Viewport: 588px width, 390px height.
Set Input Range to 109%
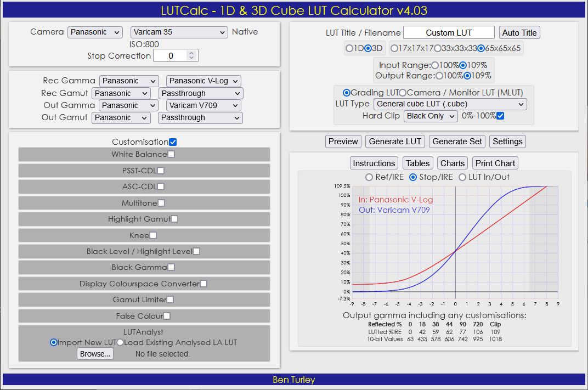[463, 65]
